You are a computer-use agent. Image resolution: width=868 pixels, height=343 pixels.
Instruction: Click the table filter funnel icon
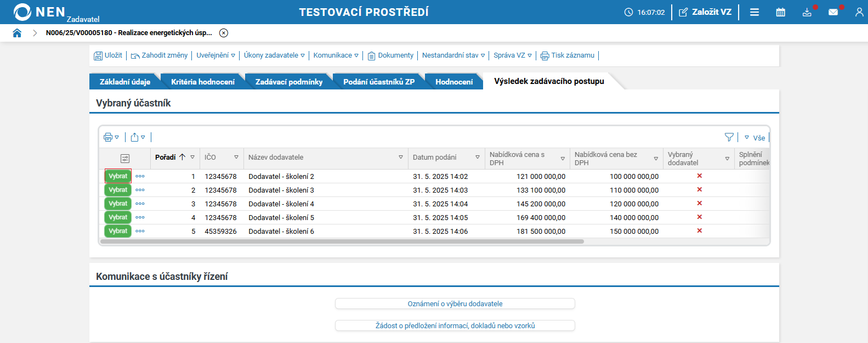[729, 137]
